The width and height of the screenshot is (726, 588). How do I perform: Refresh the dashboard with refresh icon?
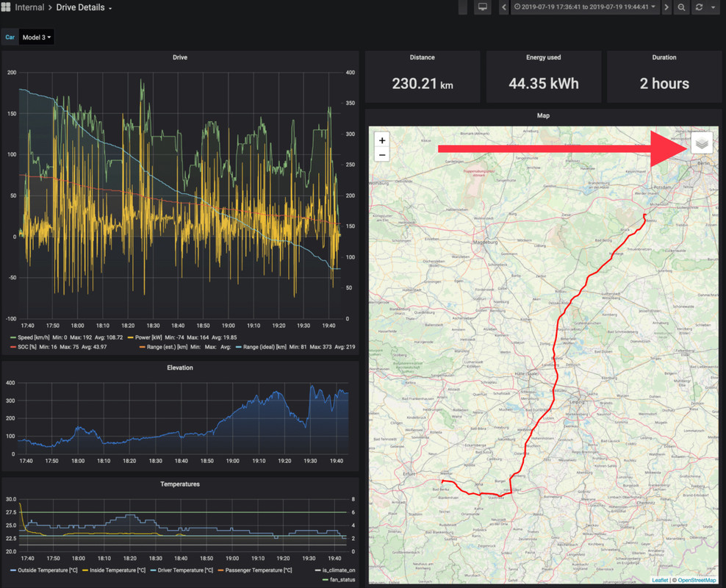point(699,7)
